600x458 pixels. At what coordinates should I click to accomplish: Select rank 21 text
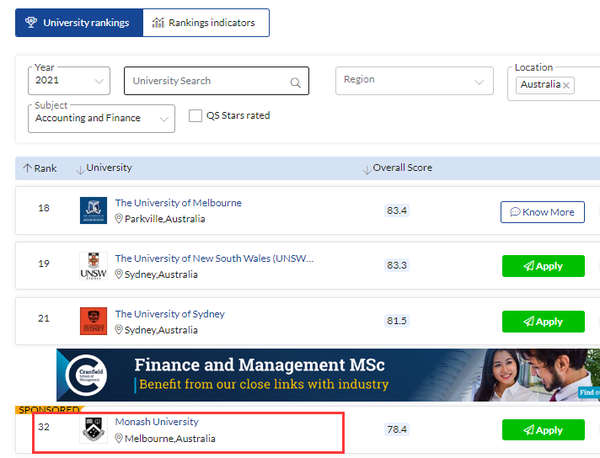coord(44,318)
